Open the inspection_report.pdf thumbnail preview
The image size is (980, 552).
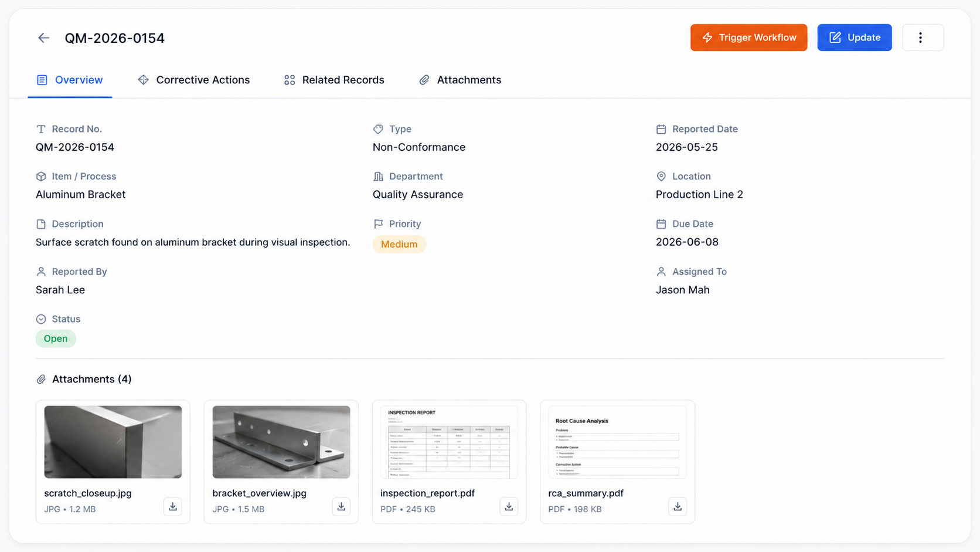pyautogui.click(x=449, y=442)
